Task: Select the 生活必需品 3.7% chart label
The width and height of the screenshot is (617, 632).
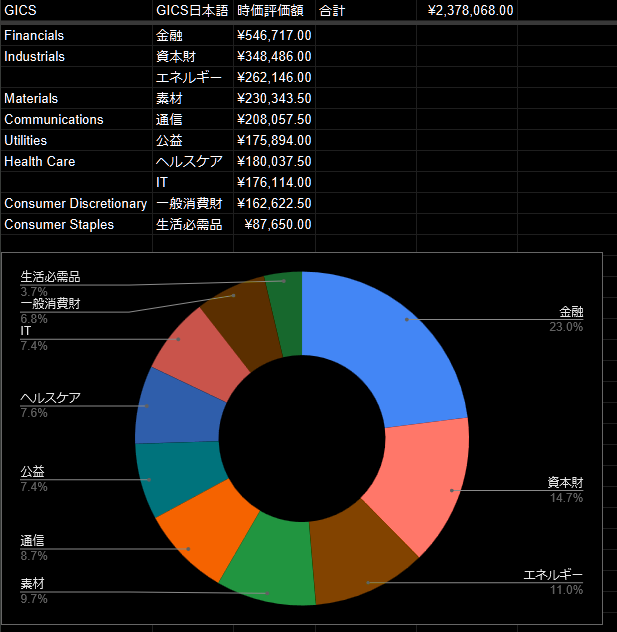Action: click(x=50, y=283)
